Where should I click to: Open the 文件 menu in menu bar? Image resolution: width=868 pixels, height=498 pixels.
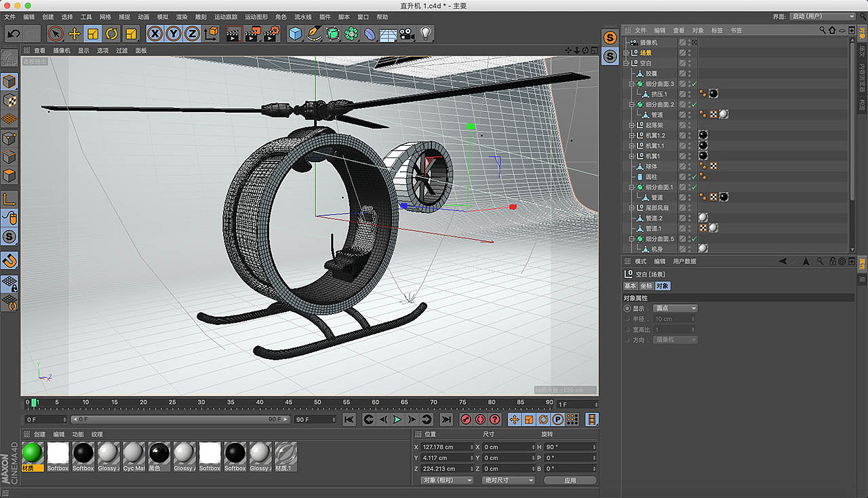(x=9, y=16)
